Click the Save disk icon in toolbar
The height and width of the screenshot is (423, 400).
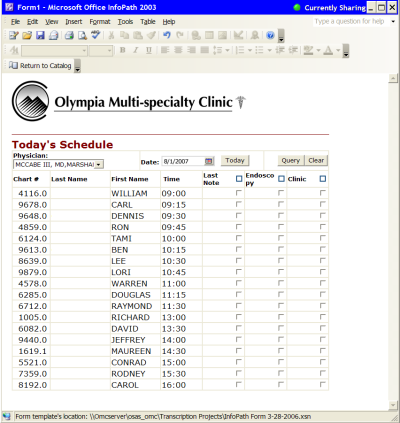click(40, 35)
